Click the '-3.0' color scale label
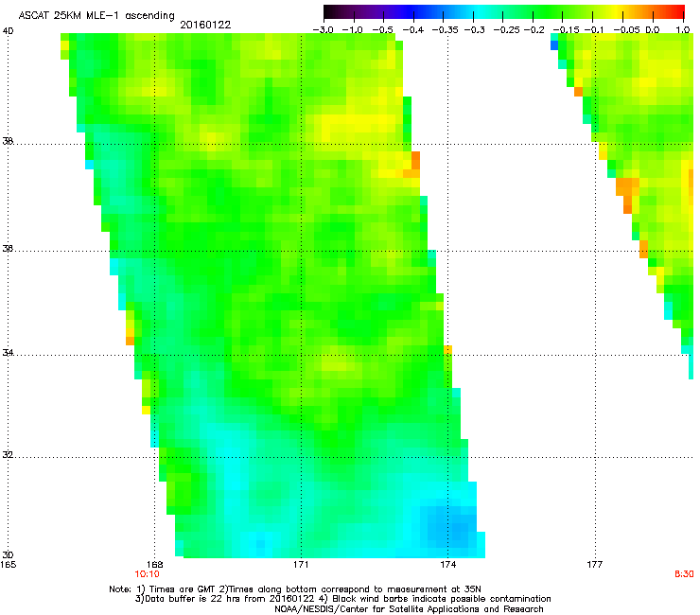700x615 pixels. (324, 30)
